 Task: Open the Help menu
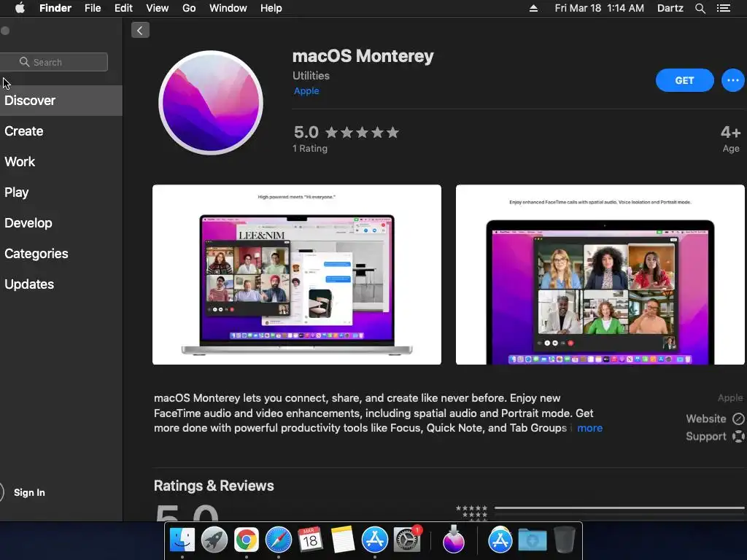[x=271, y=8]
